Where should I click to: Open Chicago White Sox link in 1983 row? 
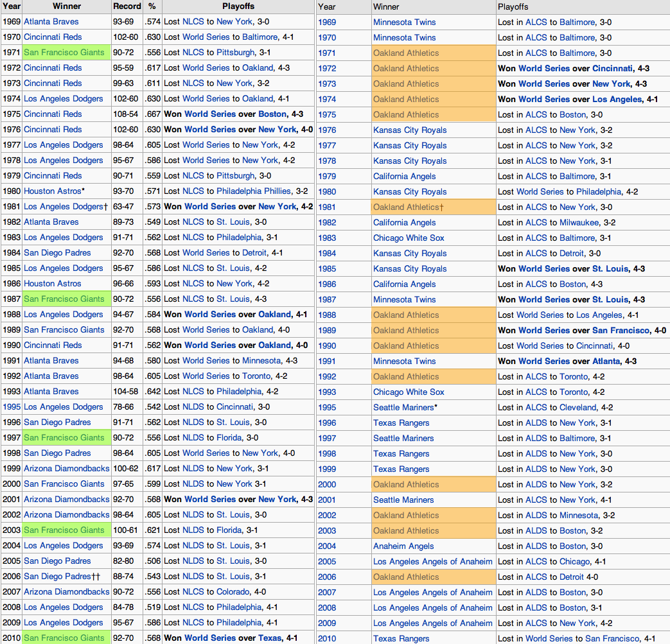pyautogui.click(x=409, y=238)
